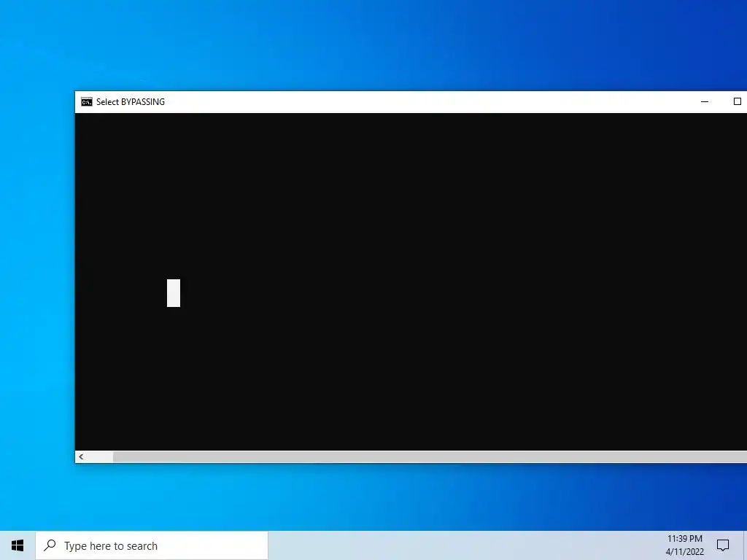The width and height of the screenshot is (747, 560).
Task: Click the command prompt icon in title bar
Action: point(86,102)
